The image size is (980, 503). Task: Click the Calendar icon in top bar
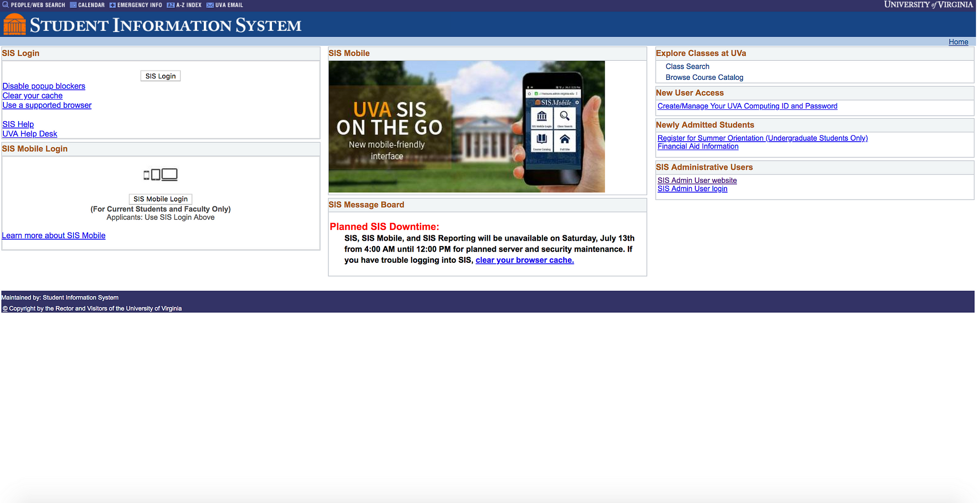[x=73, y=5]
